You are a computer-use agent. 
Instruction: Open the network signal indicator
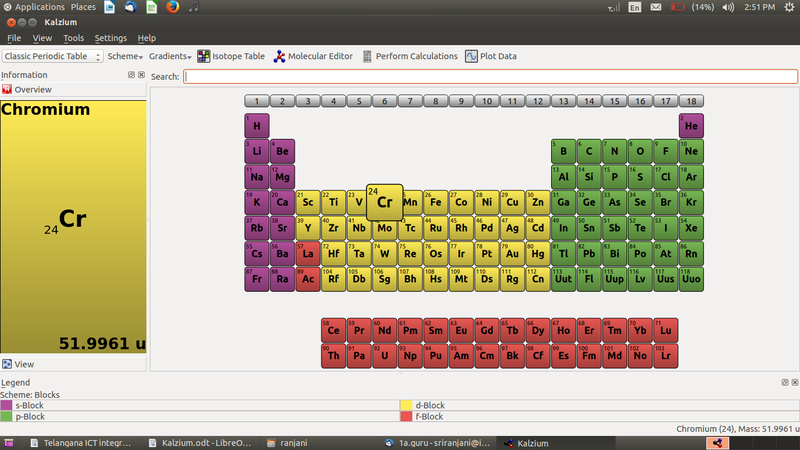click(614, 7)
